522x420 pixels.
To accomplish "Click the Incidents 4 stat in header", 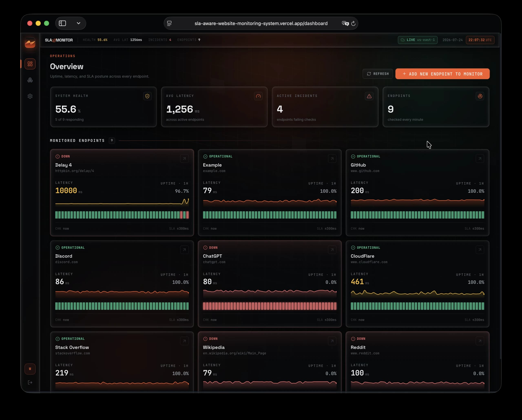I will tap(160, 40).
